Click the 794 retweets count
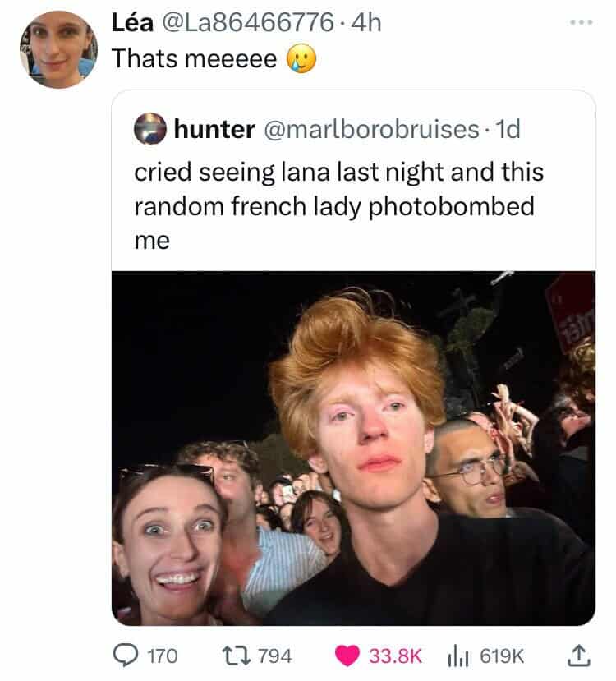The height and width of the screenshot is (681, 616). point(275,656)
